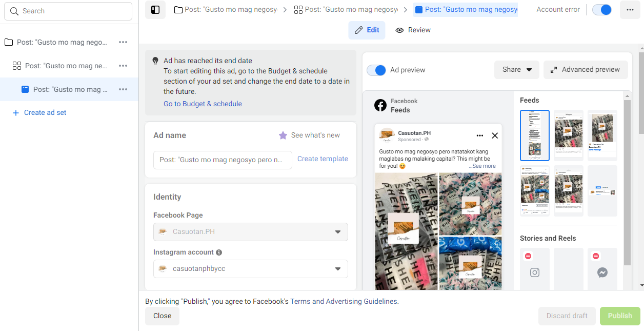Close the Facebook feed ad preview post

click(495, 135)
